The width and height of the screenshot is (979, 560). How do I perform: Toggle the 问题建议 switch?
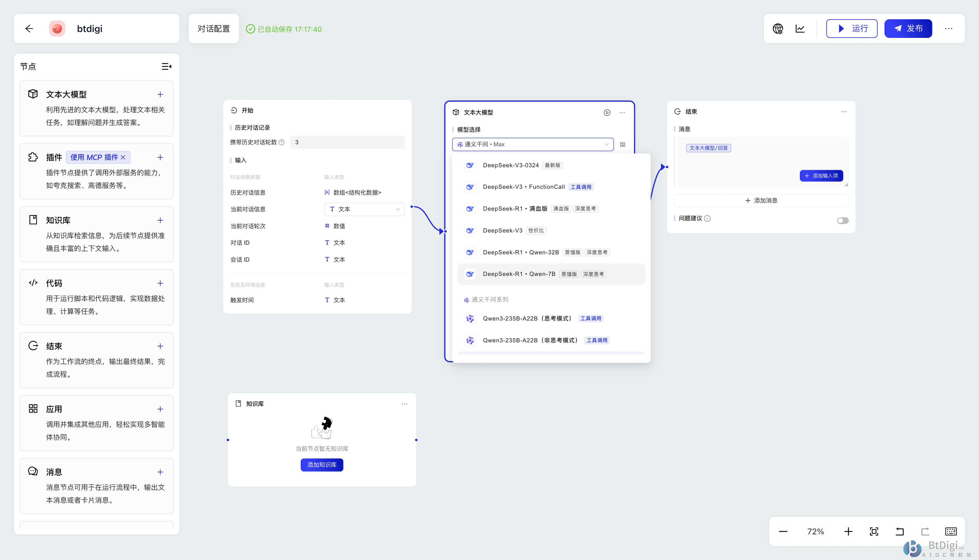pyautogui.click(x=843, y=221)
